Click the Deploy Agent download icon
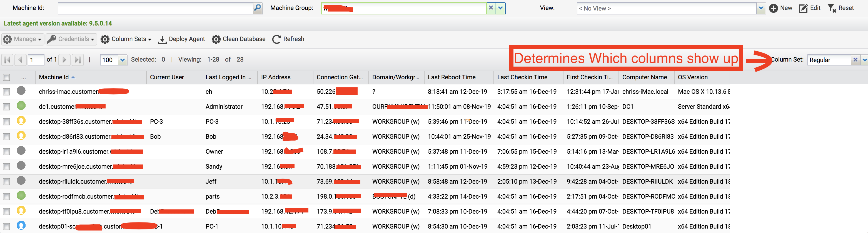Viewport: 868px width, 233px height. tap(162, 39)
